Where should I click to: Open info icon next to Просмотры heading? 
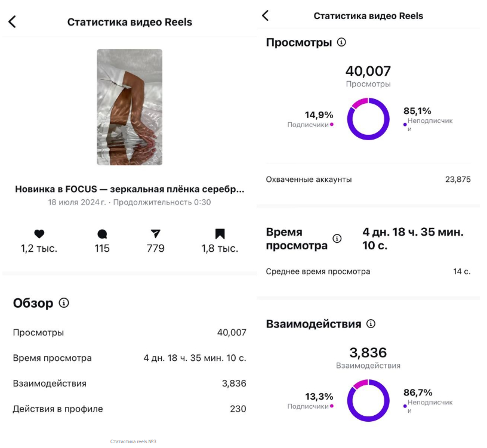tap(341, 42)
